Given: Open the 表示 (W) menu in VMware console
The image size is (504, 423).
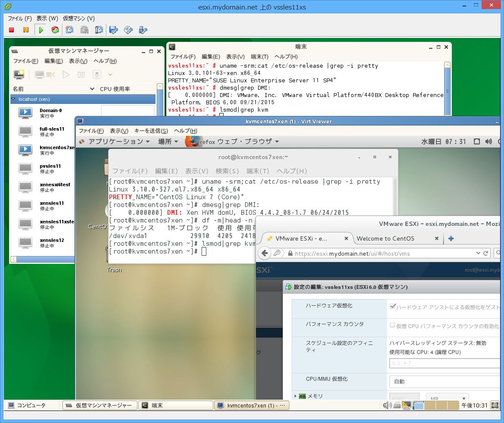Looking at the screenshot, I should point(47,19).
